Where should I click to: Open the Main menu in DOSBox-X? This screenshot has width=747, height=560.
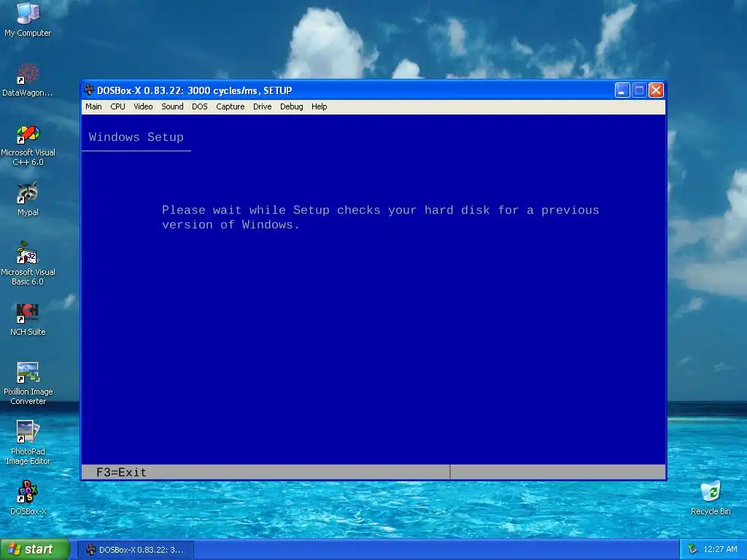pos(93,106)
